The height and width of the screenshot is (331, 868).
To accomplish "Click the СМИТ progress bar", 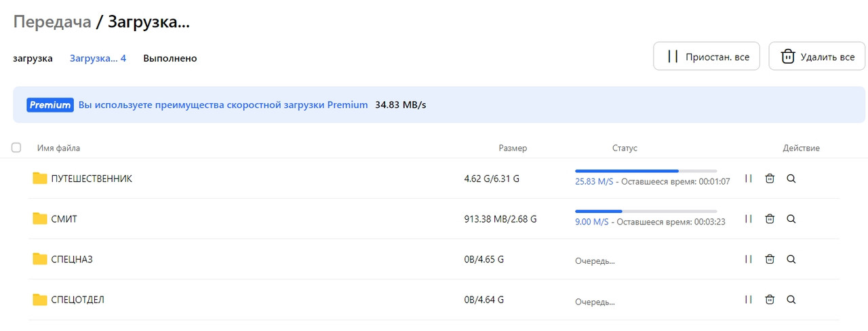I will coord(646,211).
